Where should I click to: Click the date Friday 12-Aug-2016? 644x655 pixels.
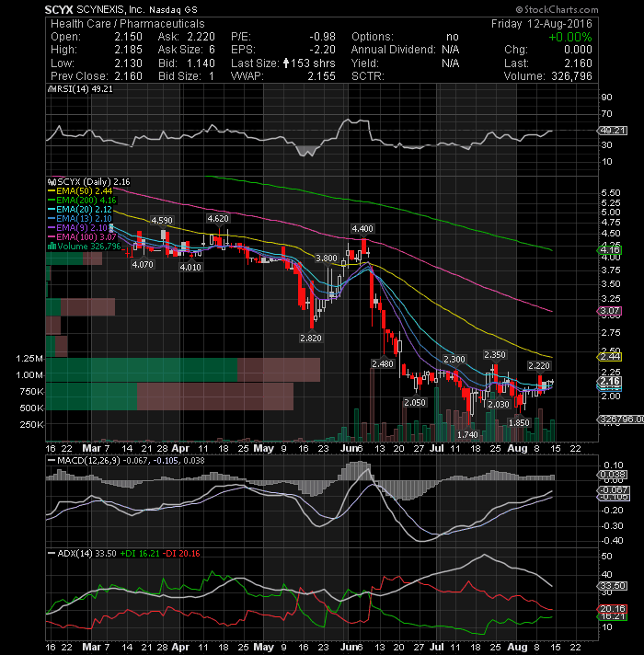click(542, 24)
